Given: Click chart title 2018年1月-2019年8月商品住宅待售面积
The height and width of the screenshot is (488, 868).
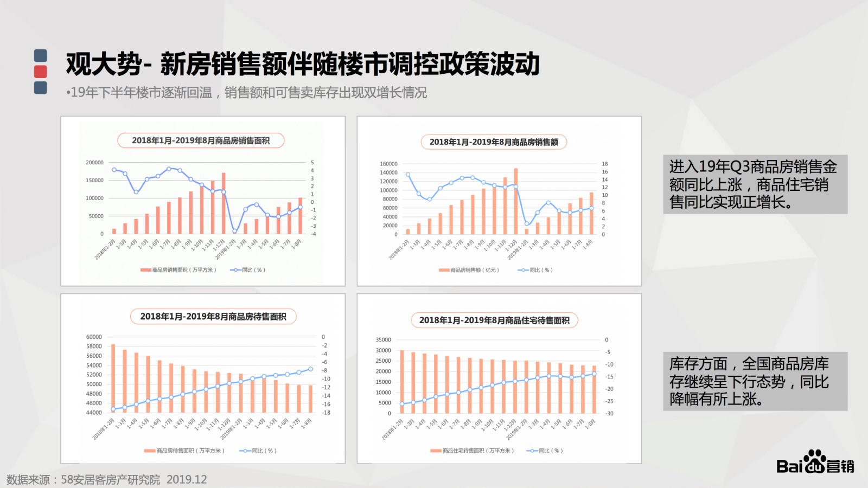Looking at the screenshot, I should click(x=494, y=320).
